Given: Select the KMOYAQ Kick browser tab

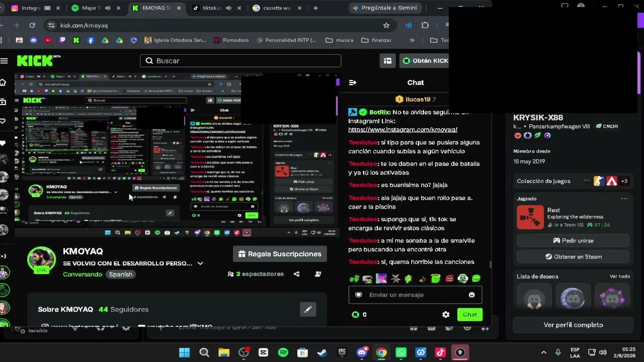Looking at the screenshot, I should click(x=157, y=8).
